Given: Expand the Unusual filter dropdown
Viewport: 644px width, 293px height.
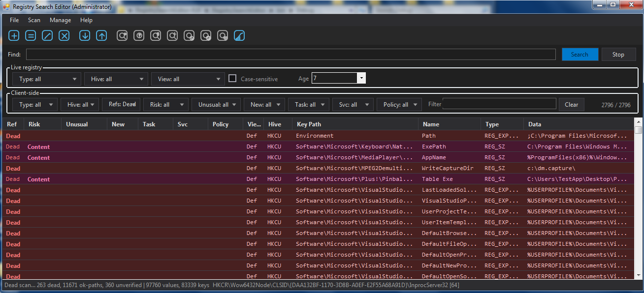Looking at the screenshot, I should (x=216, y=104).
